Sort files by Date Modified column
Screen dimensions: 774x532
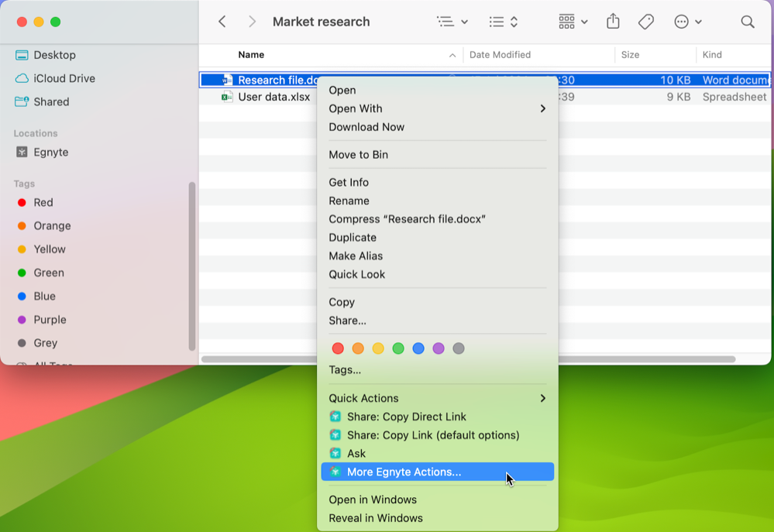tap(500, 55)
